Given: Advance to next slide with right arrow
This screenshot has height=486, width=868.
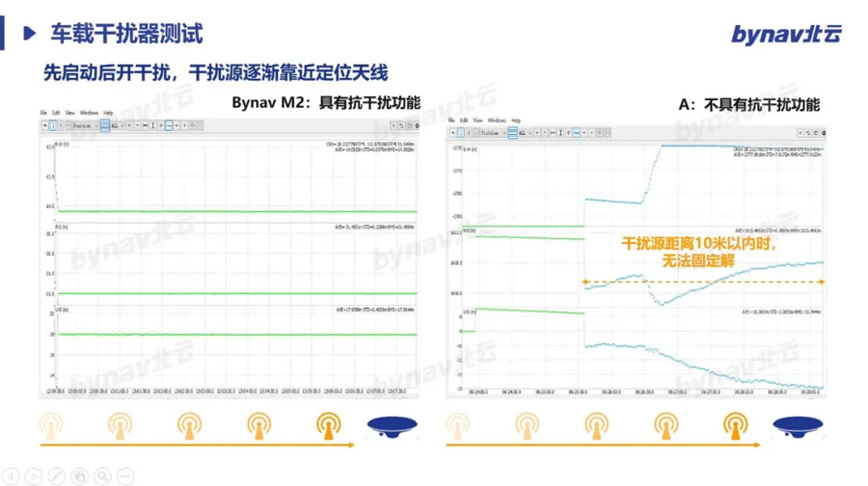Looking at the screenshot, I should click(x=34, y=476).
